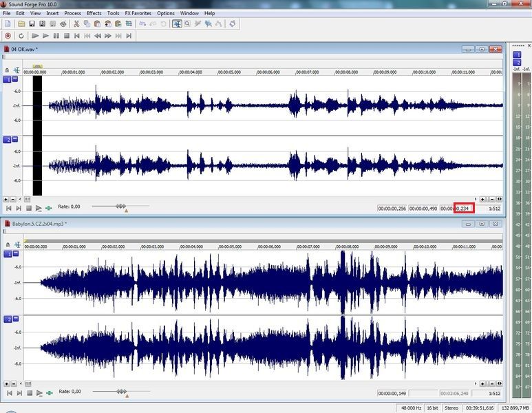
Task: Click Stop in the main transport bar
Action: 67,36
